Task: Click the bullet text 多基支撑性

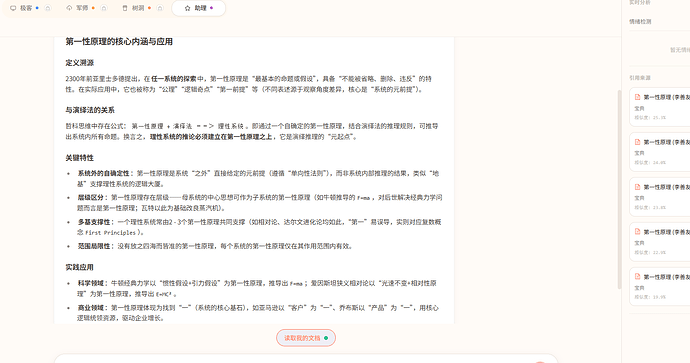Action: (x=94, y=222)
